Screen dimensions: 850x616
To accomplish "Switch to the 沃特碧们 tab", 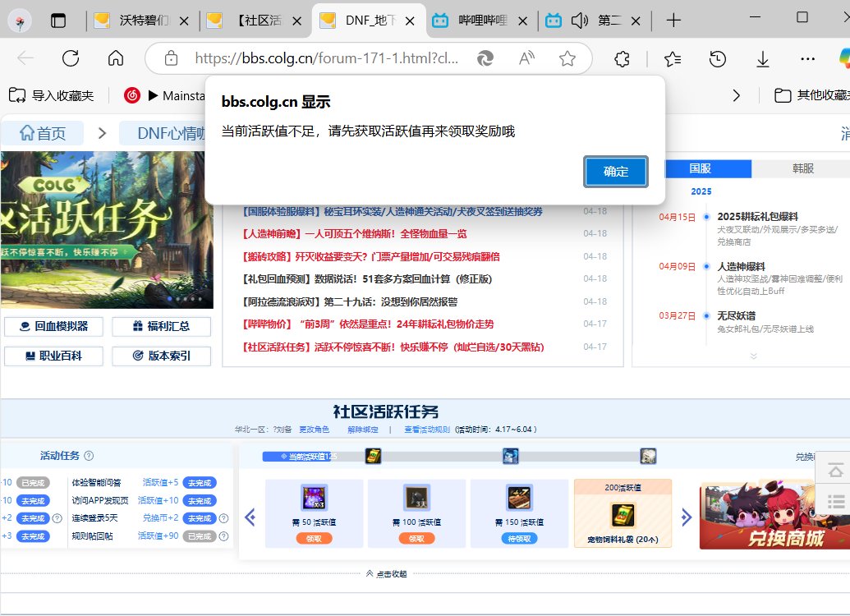I will (143, 21).
